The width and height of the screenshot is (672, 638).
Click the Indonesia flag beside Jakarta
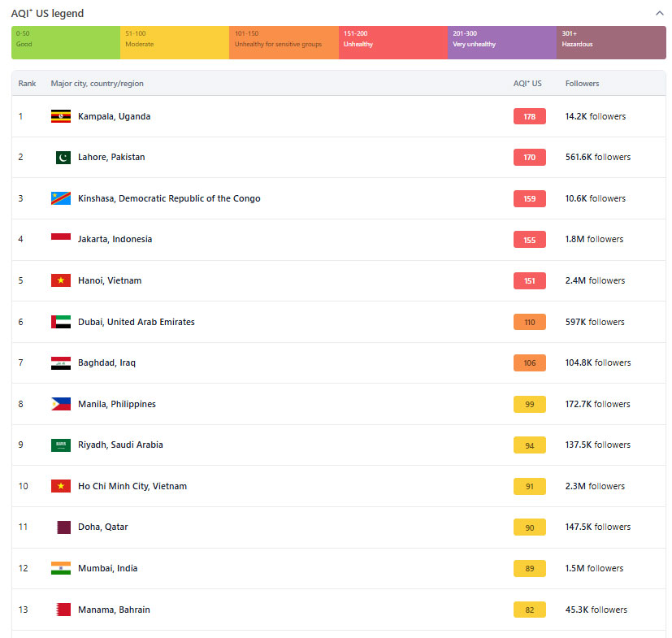[60, 239]
